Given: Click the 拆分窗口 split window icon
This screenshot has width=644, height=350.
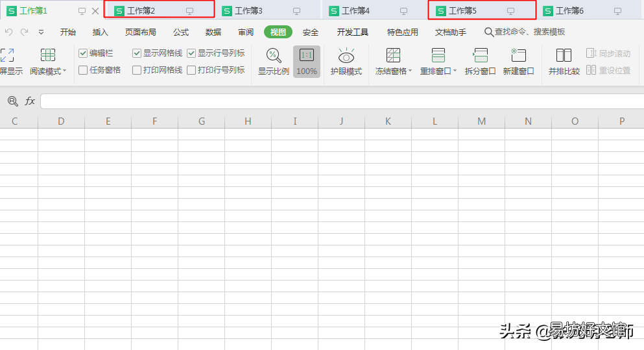Looking at the screenshot, I should (x=480, y=55).
